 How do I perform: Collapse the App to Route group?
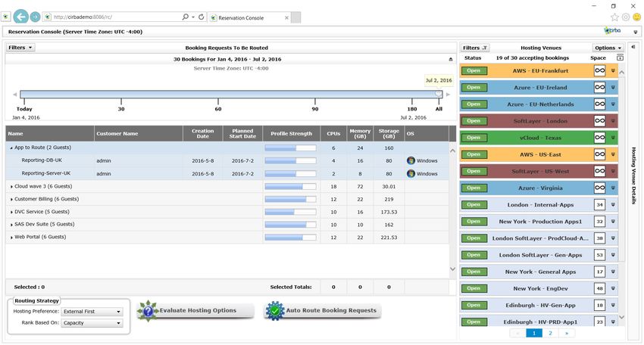[11, 148]
